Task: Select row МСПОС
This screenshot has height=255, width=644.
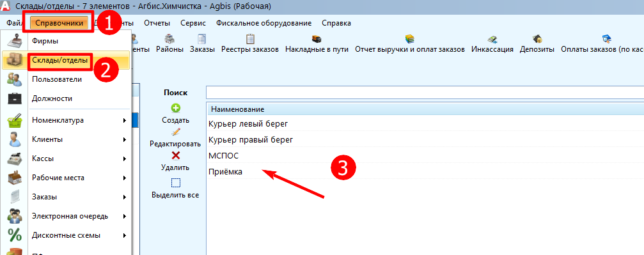Action: pyautogui.click(x=425, y=156)
